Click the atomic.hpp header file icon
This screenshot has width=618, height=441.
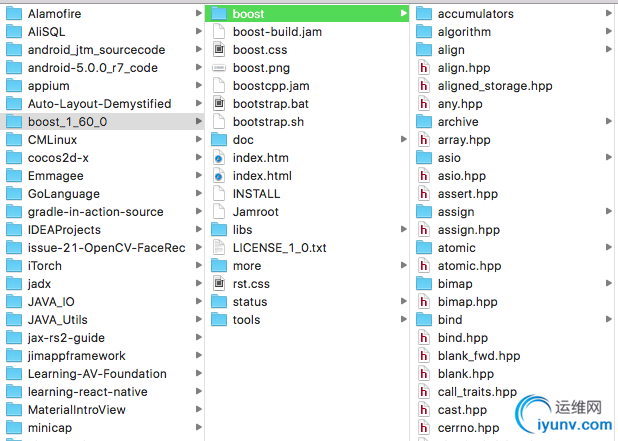(424, 266)
